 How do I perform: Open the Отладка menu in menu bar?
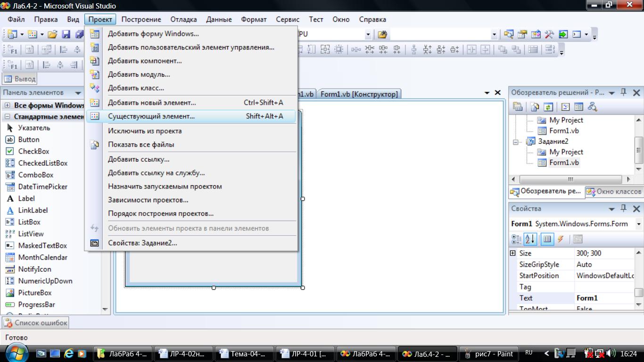click(183, 19)
